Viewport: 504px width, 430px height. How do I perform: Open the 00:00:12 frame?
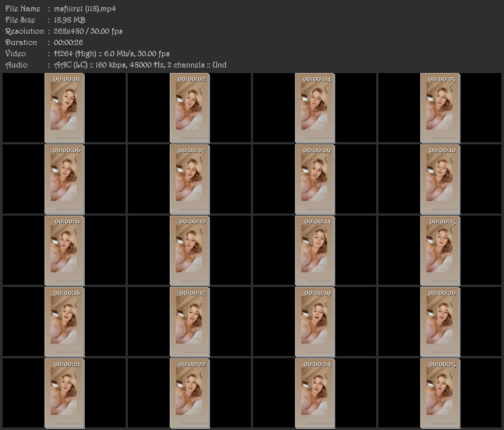click(189, 251)
